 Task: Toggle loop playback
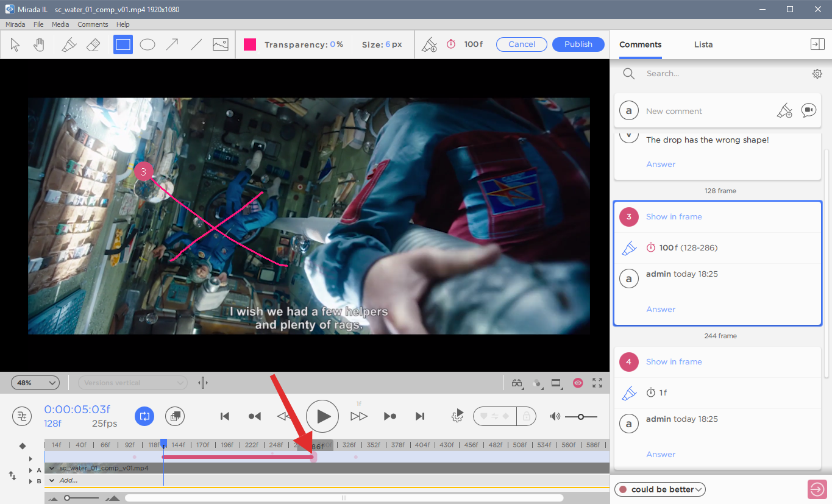point(144,416)
